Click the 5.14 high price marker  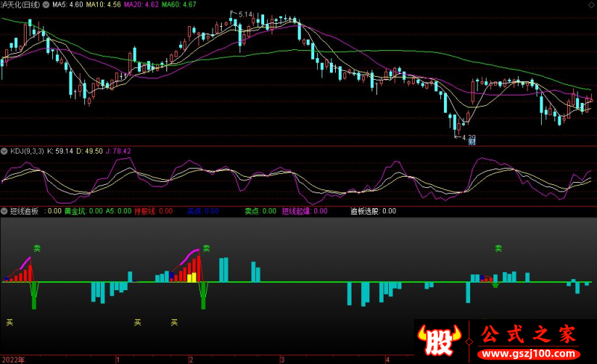(245, 14)
